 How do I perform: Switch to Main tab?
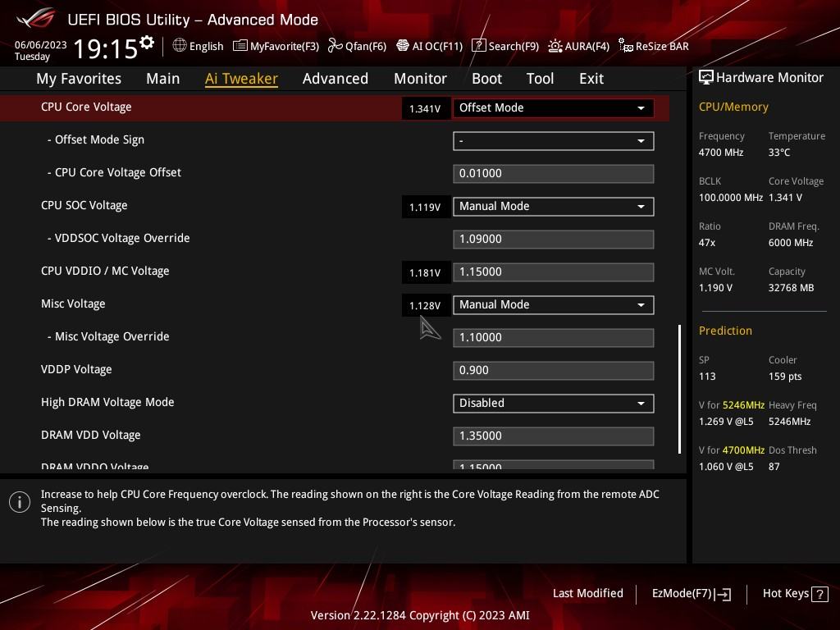pos(163,79)
